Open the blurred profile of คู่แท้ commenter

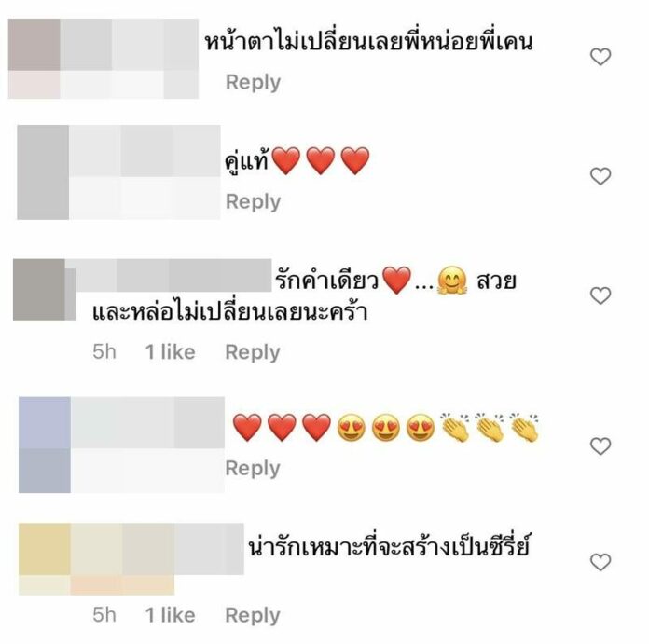click(118, 172)
